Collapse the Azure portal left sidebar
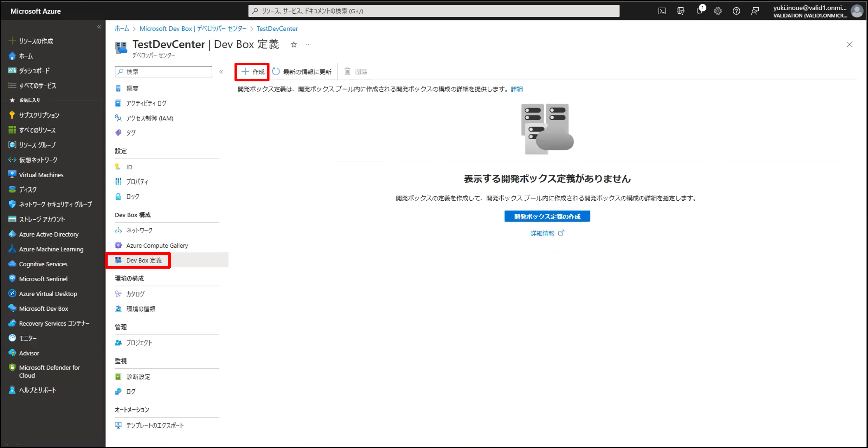The width and height of the screenshot is (868, 448). tap(99, 27)
